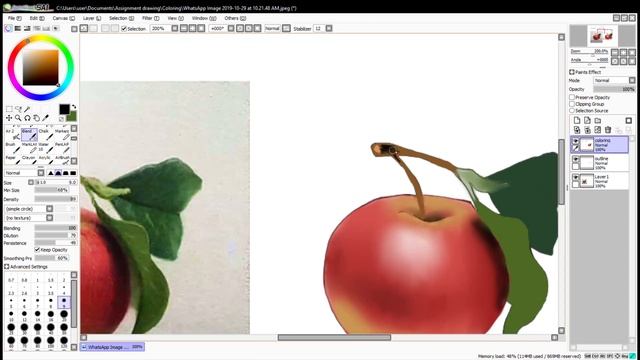This screenshot has width=640, height=360.
Task: Select the Eyedropper color picker tool
Action: (x=45, y=118)
